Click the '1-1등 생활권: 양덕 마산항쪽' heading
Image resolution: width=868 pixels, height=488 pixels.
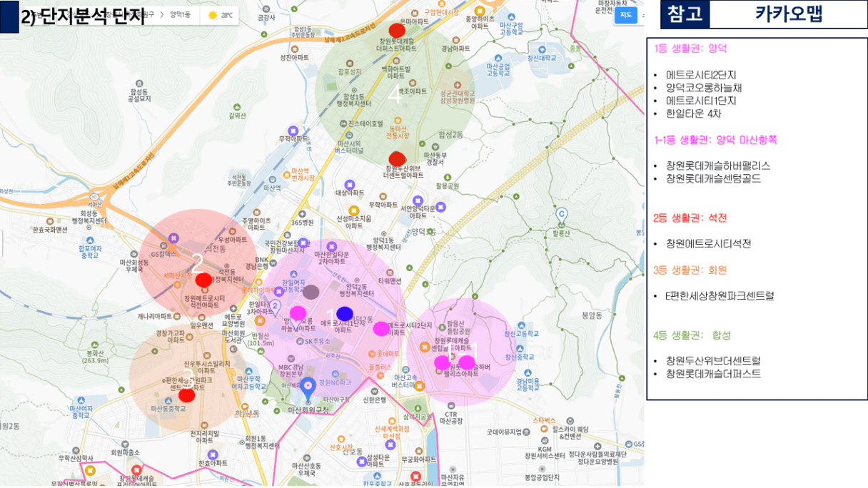pyautogui.click(x=716, y=140)
